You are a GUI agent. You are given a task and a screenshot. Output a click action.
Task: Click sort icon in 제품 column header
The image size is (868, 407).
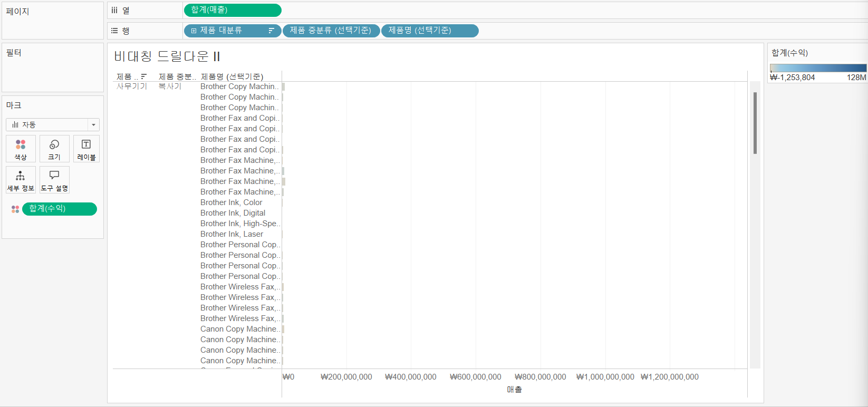[x=144, y=76]
